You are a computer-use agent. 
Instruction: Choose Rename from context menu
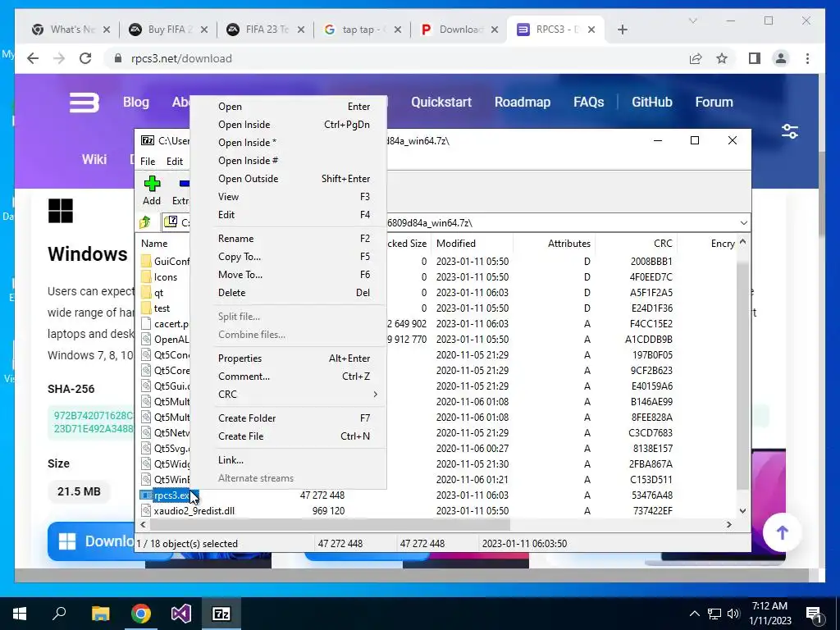pos(288,239)
